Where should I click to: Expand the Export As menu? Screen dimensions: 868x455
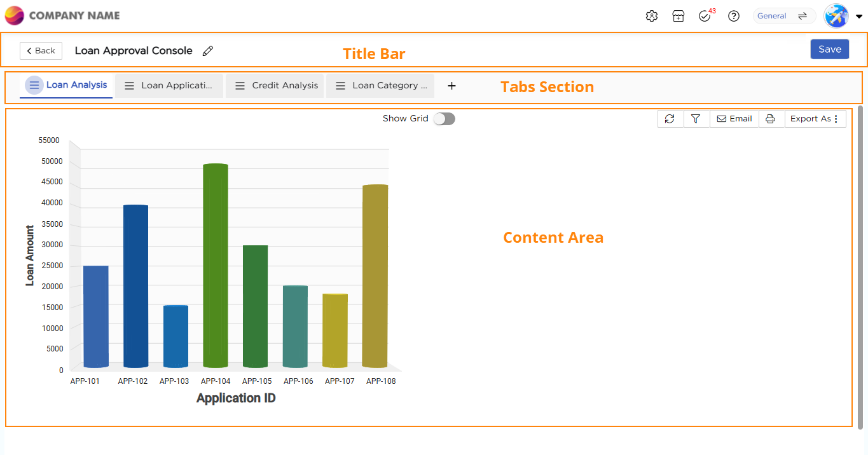tap(815, 119)
